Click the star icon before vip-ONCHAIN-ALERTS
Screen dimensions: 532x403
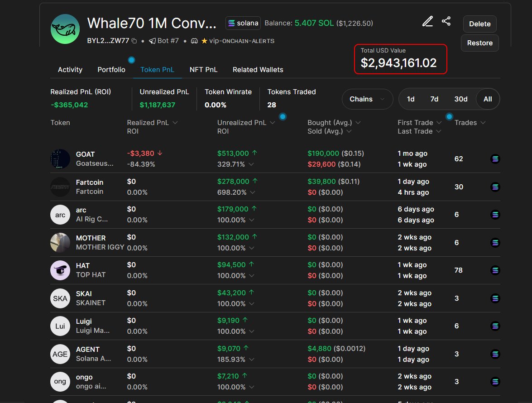click(x=204, y=41)
